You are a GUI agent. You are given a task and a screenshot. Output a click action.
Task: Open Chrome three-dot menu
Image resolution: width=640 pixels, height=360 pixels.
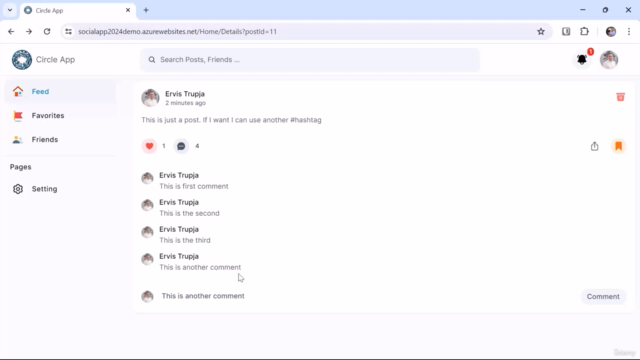tap(629, 31)
